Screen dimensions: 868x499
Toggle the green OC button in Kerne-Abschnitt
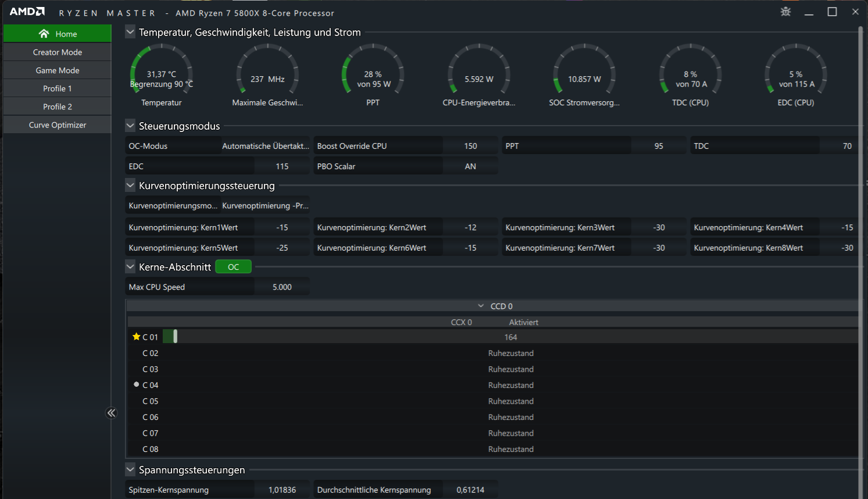(x=233, y=267)
